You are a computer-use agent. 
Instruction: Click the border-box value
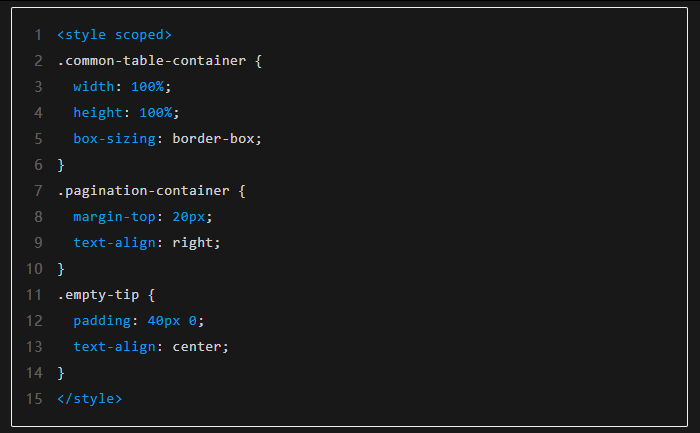(x=217, y=139)
